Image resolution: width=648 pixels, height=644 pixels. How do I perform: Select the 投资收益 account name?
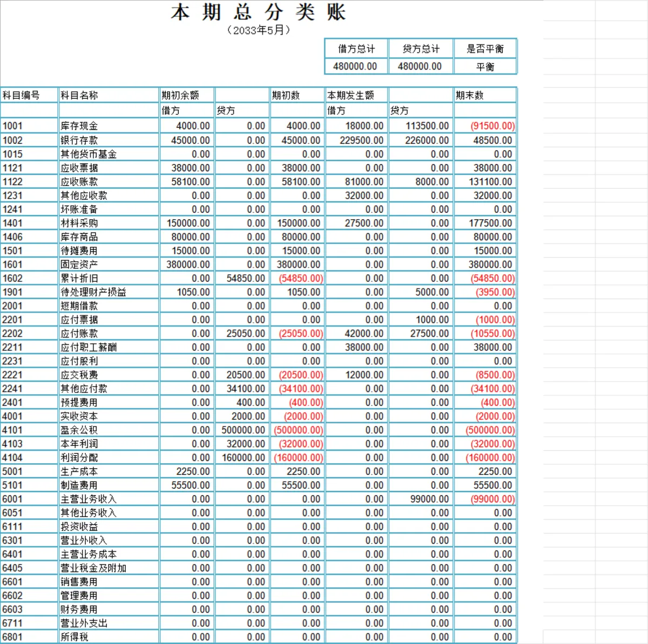tap(79, 527)
